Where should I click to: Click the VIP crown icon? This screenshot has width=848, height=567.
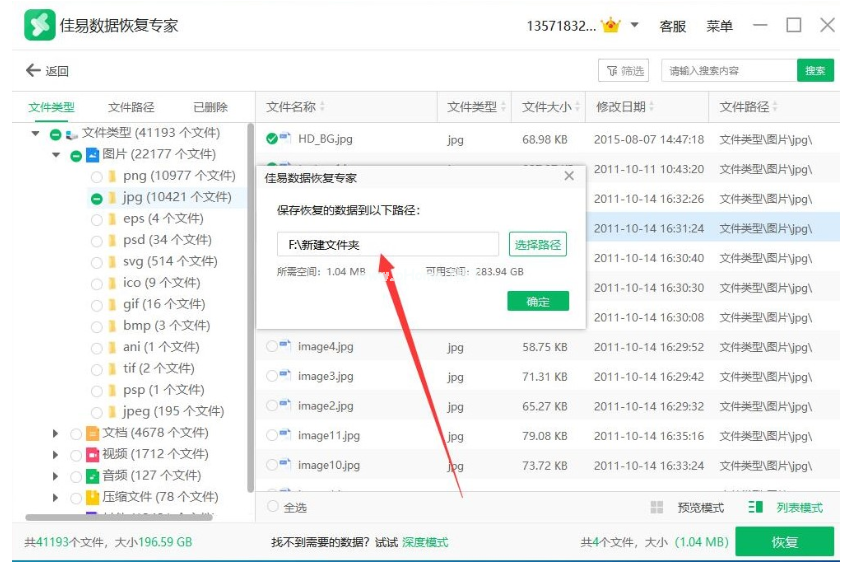pyautogui.click(x=610, y=25)
